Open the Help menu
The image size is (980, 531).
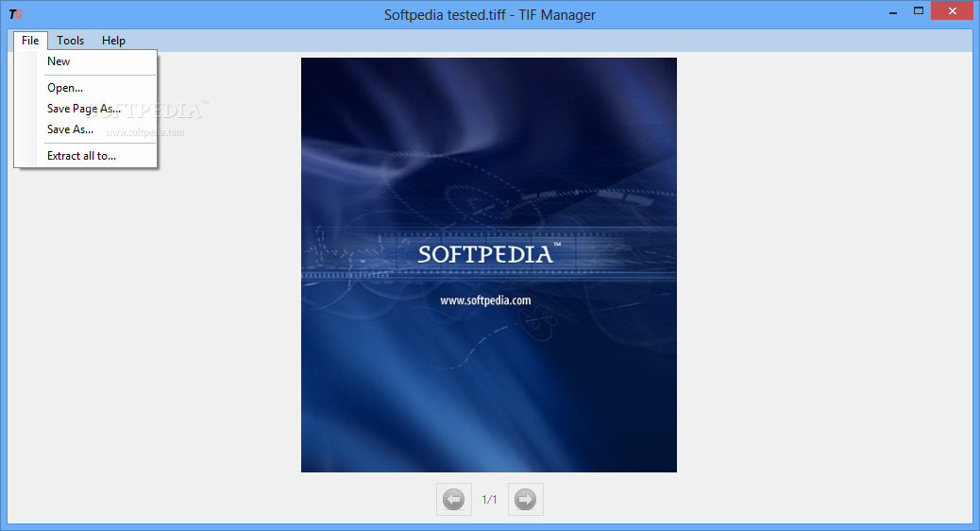pyautogui.click(x=113, y=40)
